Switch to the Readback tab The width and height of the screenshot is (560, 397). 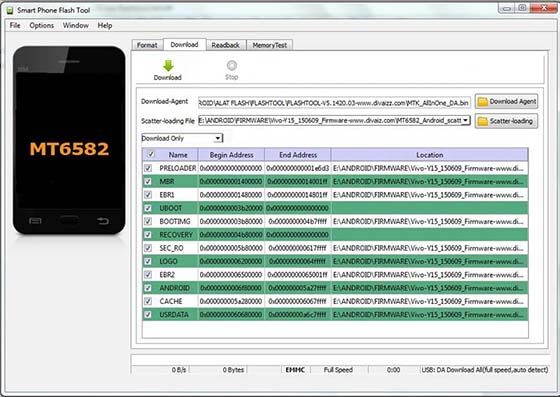(225, 45)
